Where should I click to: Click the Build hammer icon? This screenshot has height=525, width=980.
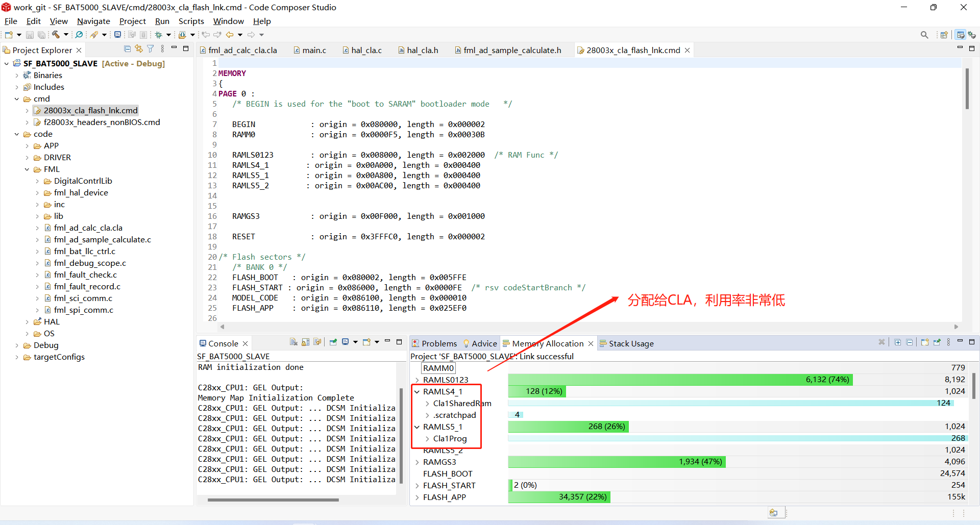(56, 35)
